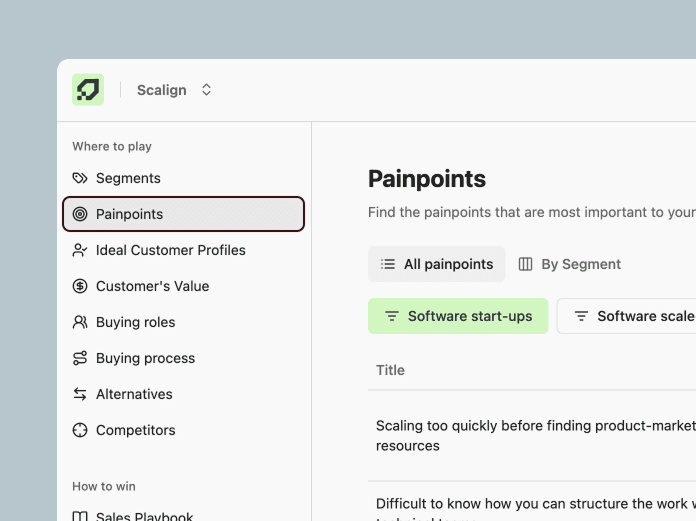Navigate to Buying roles
Image resolution: width=696 pixels, height=521 pixels.
pos(183,322)
